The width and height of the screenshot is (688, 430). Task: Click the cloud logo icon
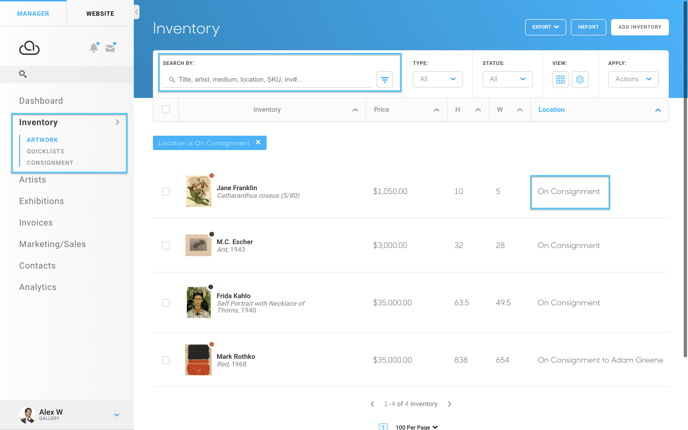click(29, 47)
